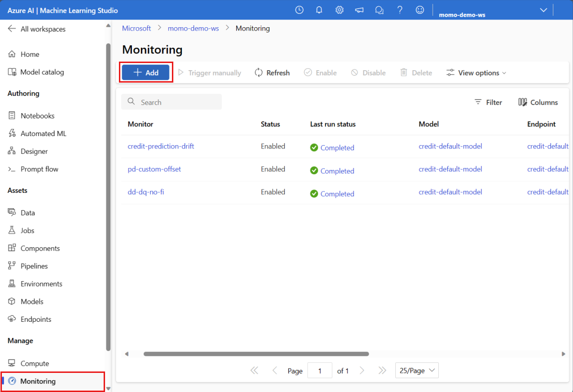Open Compute in sidebar
Viewport: 573px width, 392px height.
(x=29, y=363)
